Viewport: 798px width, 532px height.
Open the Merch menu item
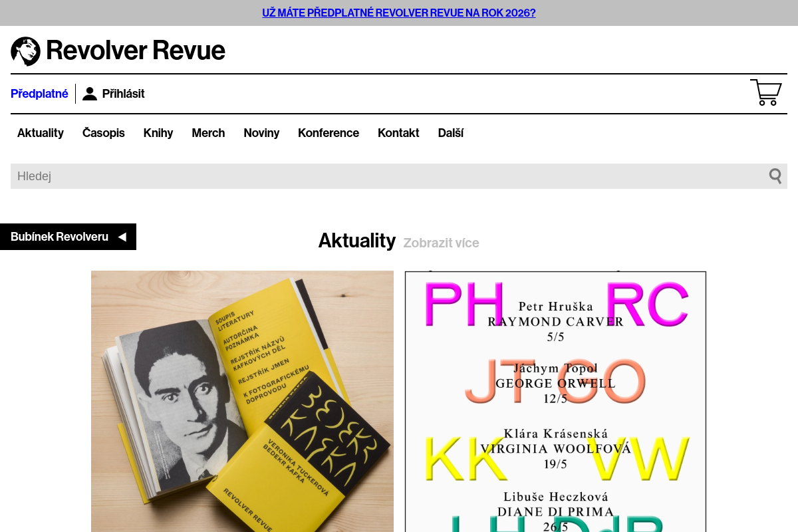[x=208, y=133]
